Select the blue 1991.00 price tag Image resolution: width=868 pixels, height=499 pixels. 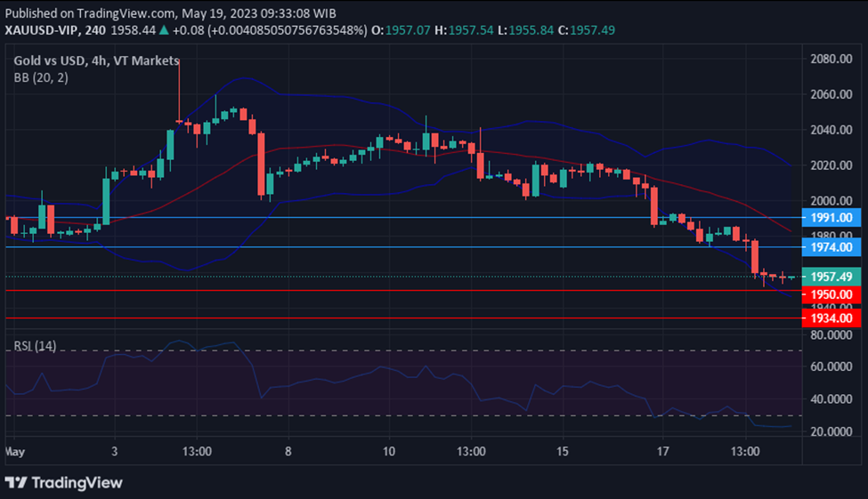pyautogui.click(x=831, y=217)
